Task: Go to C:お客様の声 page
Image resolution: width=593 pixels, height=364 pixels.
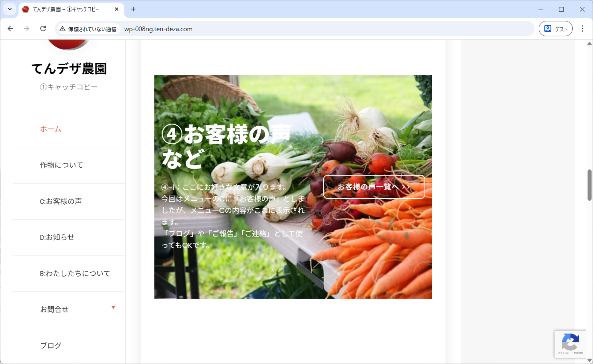Action: click(61, 201)
